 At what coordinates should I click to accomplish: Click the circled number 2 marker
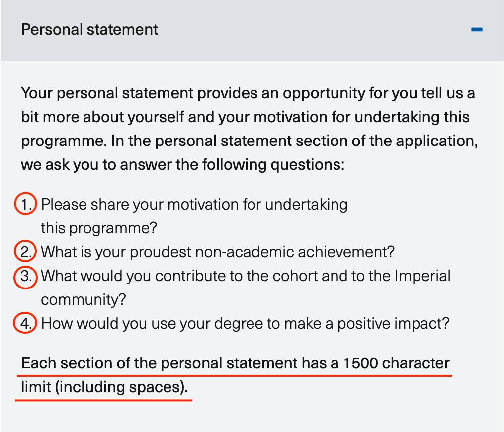[25, 251]
